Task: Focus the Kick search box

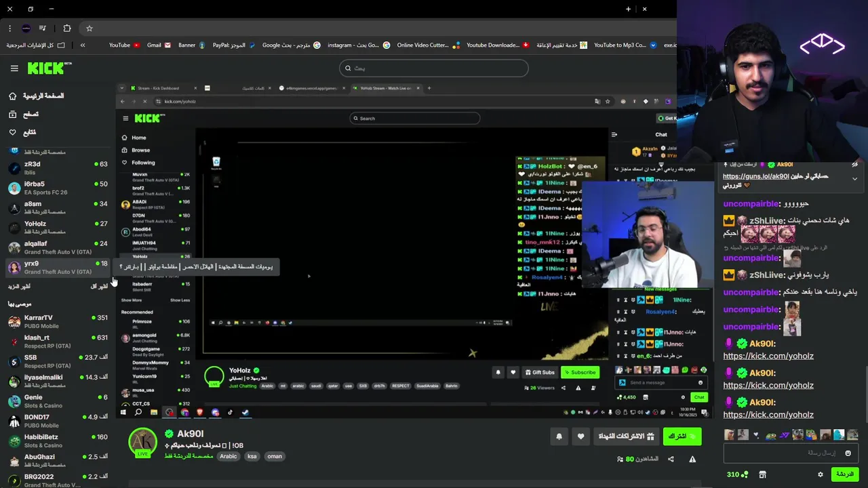Action: pyautogui.click(x=433, y=68)
